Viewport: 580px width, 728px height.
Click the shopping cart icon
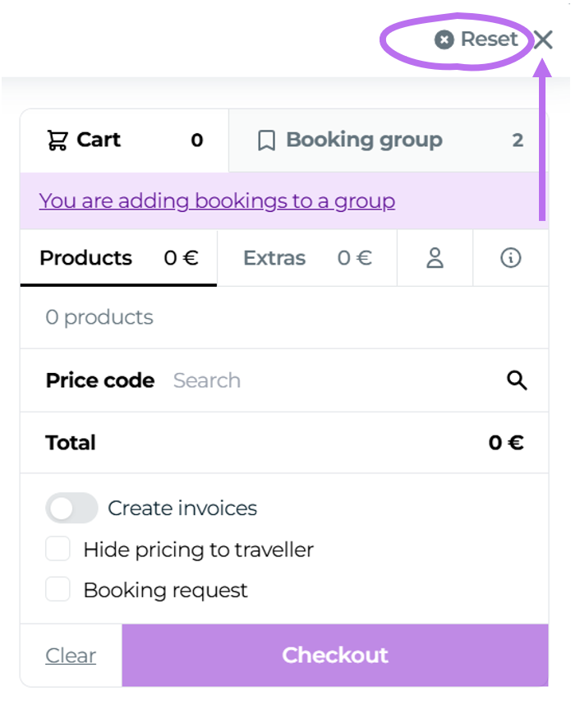(57, 141)
